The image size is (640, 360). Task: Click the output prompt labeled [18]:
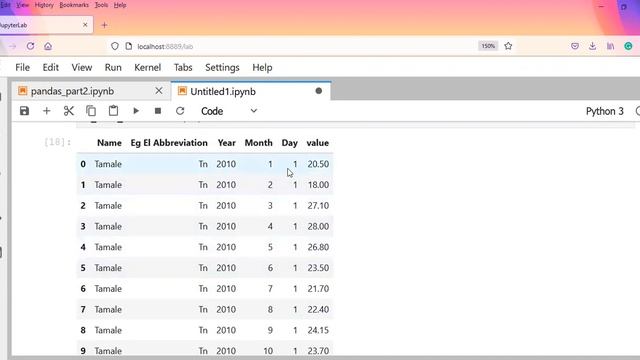(58, 142)
